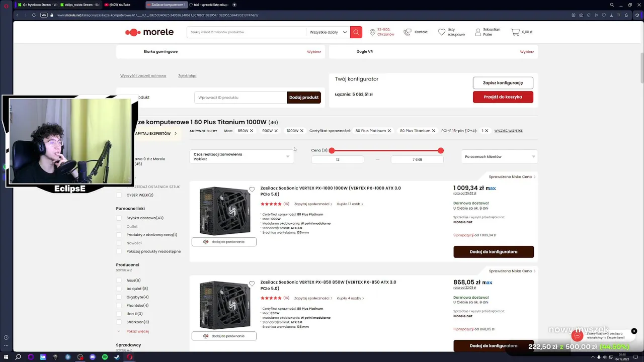
Task: Click Wybierz for Biurka gamingowe
Action: (314, 52)
